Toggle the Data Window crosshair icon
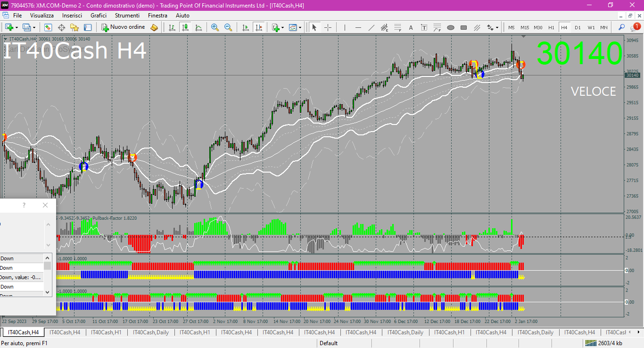The width and height of the screenshot is (644, 348). tap(61, 27)
